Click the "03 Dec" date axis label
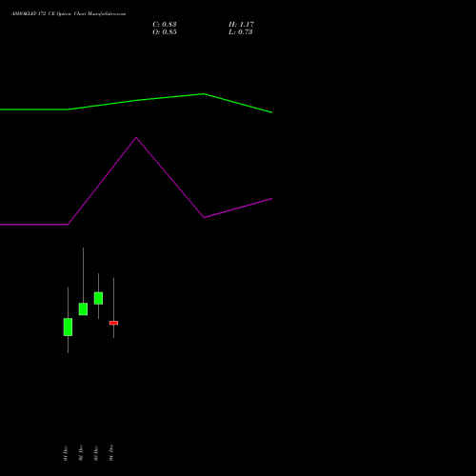The image size is (476, 476). point(96,453)
